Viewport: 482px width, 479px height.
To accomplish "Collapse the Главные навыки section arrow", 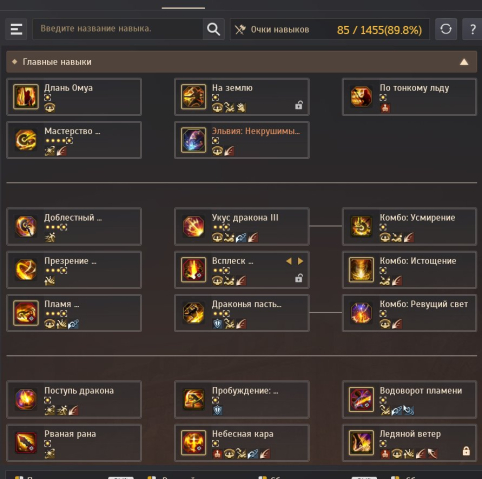I will click(464, 62).
